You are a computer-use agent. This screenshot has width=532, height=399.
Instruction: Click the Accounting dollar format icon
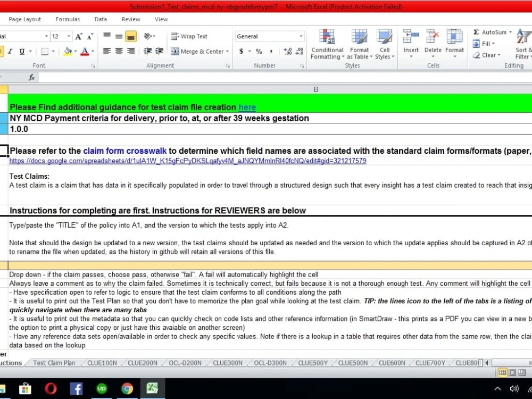tap(241, 52)
